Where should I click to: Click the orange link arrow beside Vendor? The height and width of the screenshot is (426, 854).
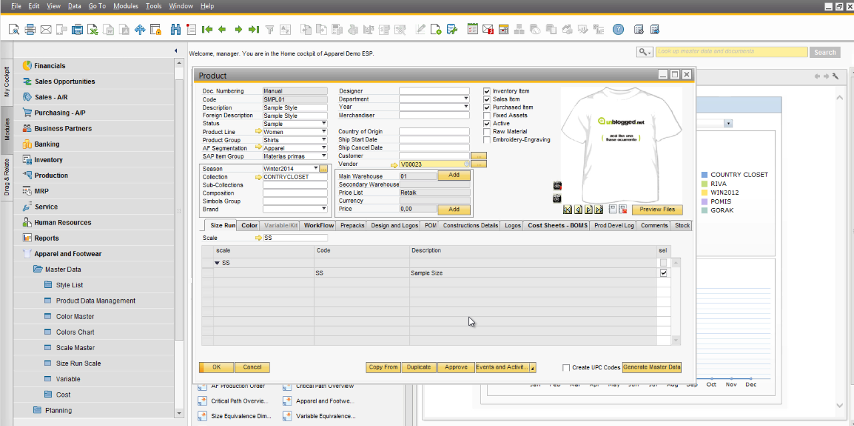coord(394,163)
